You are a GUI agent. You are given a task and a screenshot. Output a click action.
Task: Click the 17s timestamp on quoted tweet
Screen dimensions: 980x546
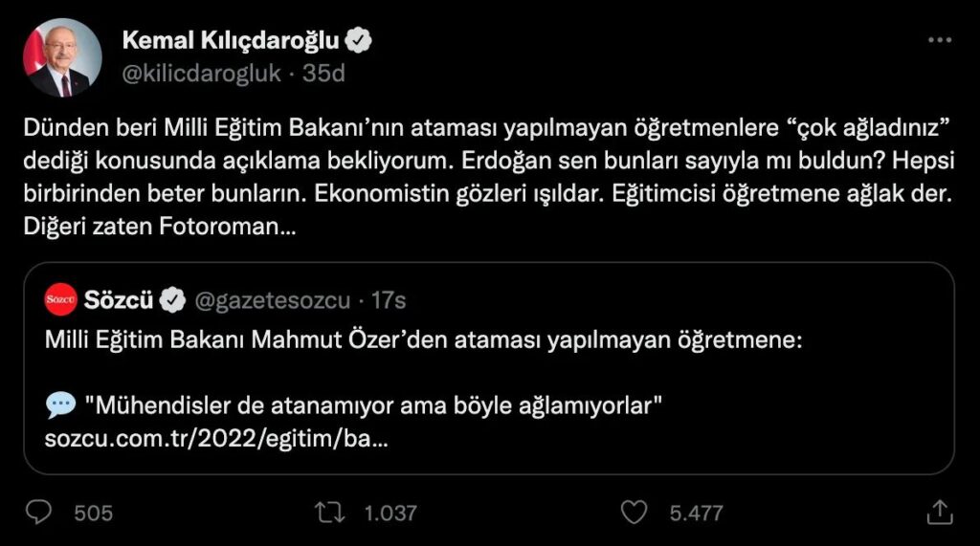pyautogui.click(x=389, y=301)
